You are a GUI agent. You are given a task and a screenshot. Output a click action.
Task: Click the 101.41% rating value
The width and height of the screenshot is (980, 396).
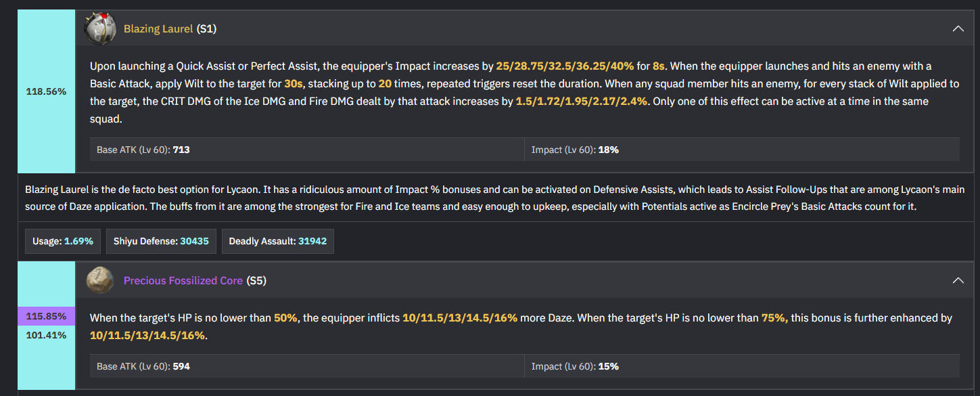(46, 335)
